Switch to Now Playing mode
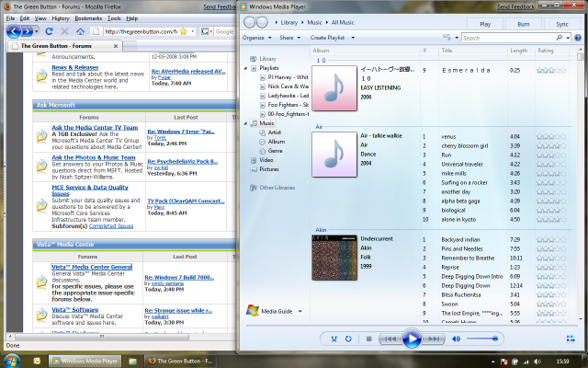 pyautogui.click(x=571, y=339)
